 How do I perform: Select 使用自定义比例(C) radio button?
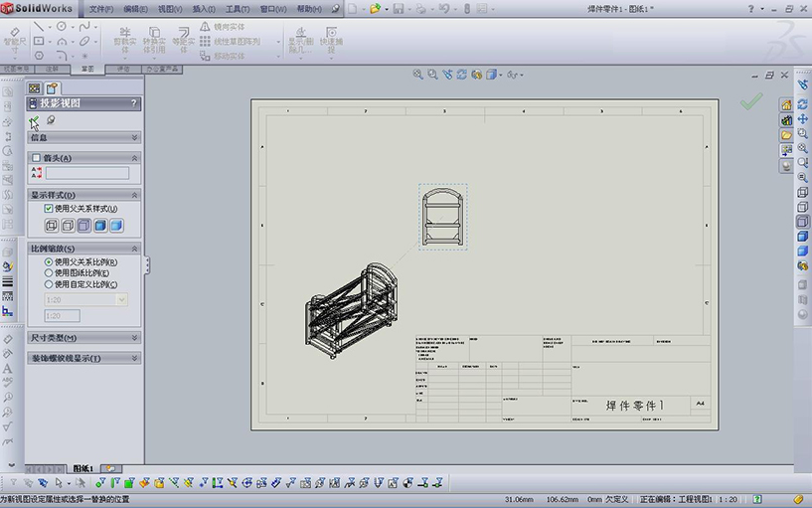click(x=49, y=284)
